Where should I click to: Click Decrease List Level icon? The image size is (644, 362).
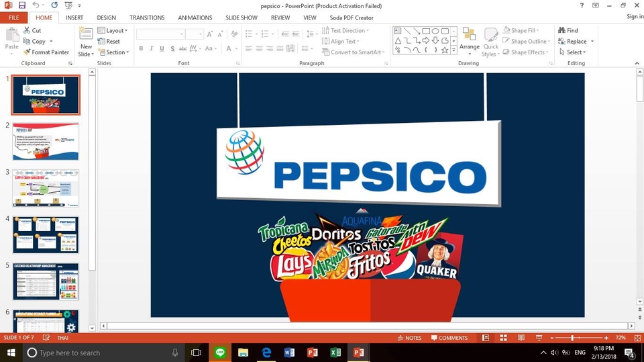tap(285, 34)
